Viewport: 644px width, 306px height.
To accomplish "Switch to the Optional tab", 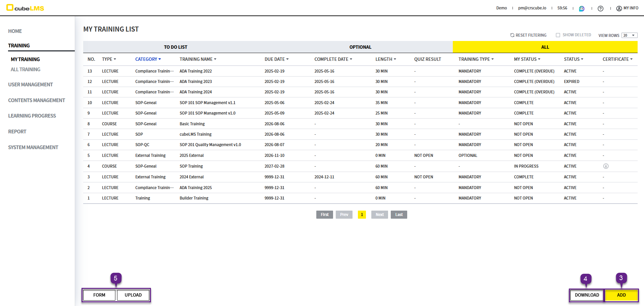I will point(360,47).
